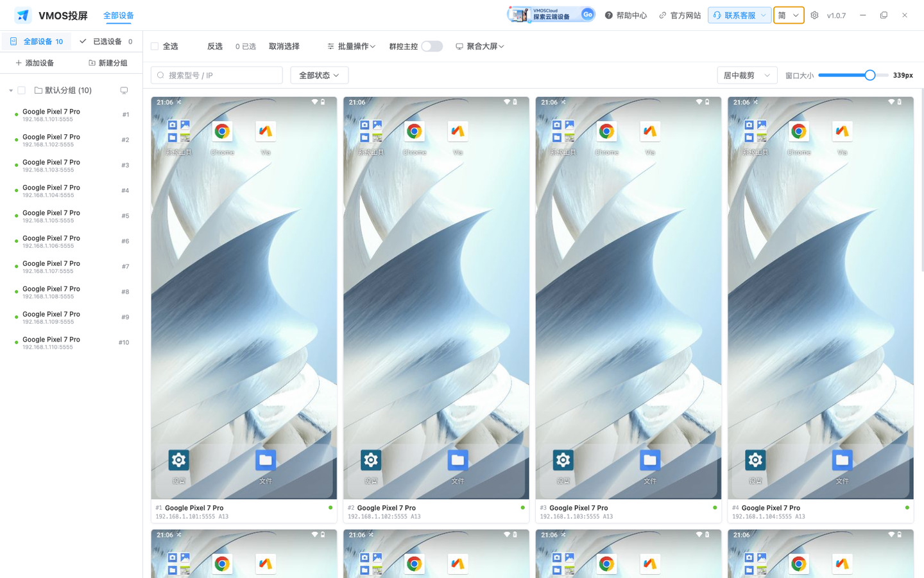Select device #4 with IP 192.168.1.104:5555
Viewport: 924px width, 578px height.
pyautogui.click(x=71, y=191)
